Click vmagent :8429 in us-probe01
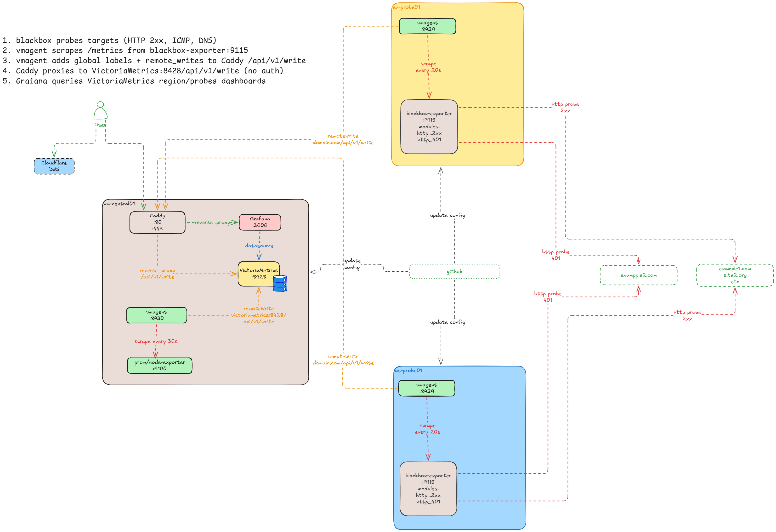This screenshot has width=776, height=532. point(427,388)
